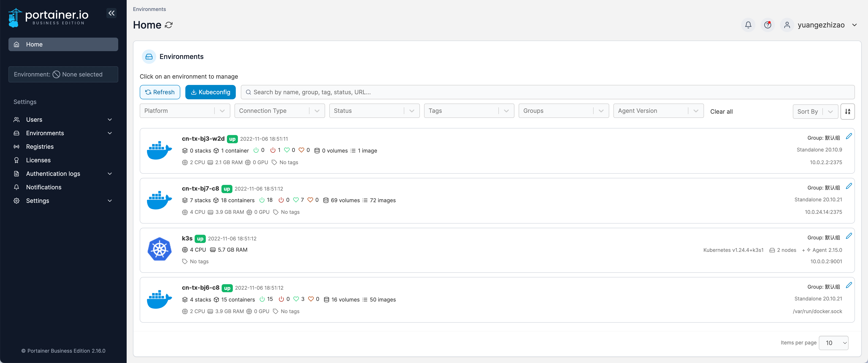
Task: Edit environment cn-tx-bj3-w2d with pencil icon
Action: coord(849,136)
